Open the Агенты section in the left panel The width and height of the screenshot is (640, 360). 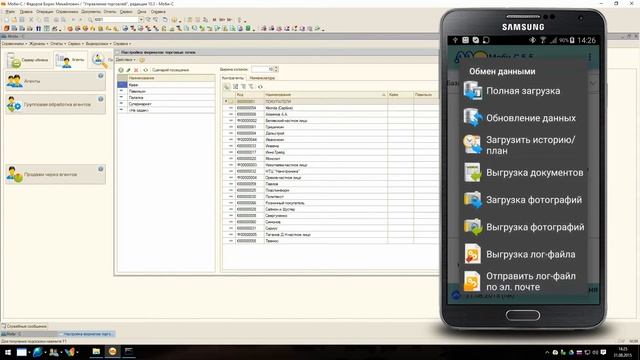(56, 81)
